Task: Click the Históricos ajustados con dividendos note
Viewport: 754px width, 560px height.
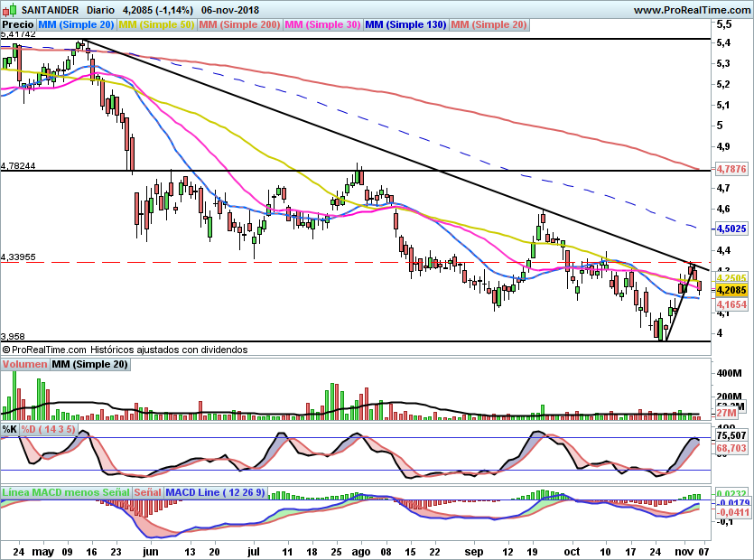Action: pyautogui.click(x=169, y=350)
